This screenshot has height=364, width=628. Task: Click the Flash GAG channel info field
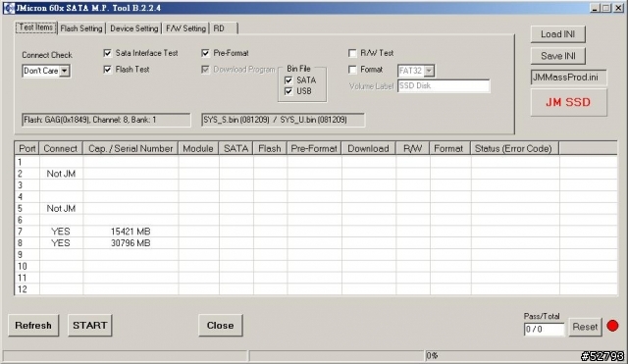(106, 120)
